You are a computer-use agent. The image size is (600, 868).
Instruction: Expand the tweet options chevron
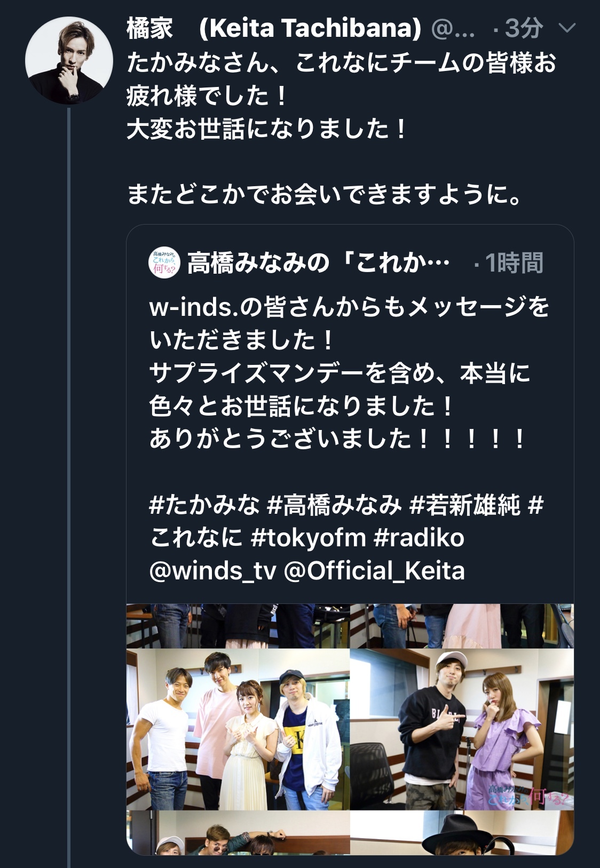click(566, 28)
